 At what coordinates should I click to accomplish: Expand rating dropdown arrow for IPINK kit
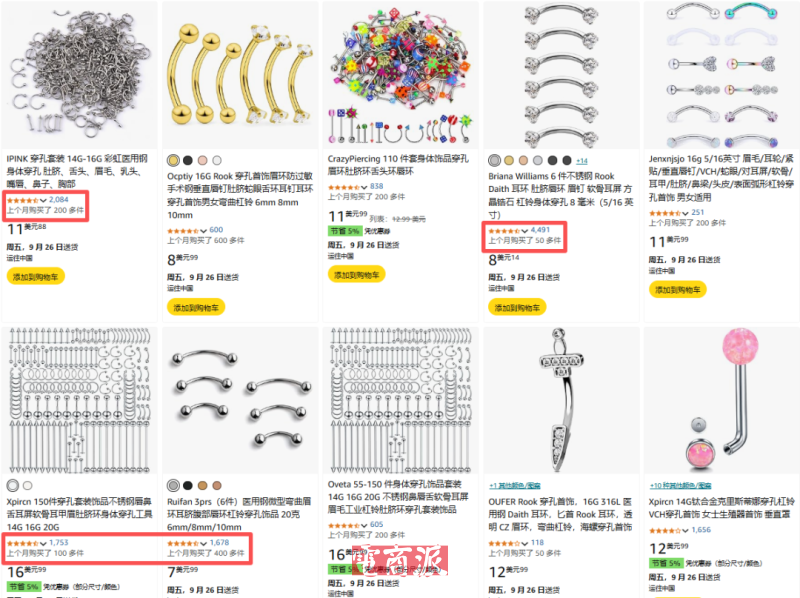pyautogui.click(x=43, y=200)
